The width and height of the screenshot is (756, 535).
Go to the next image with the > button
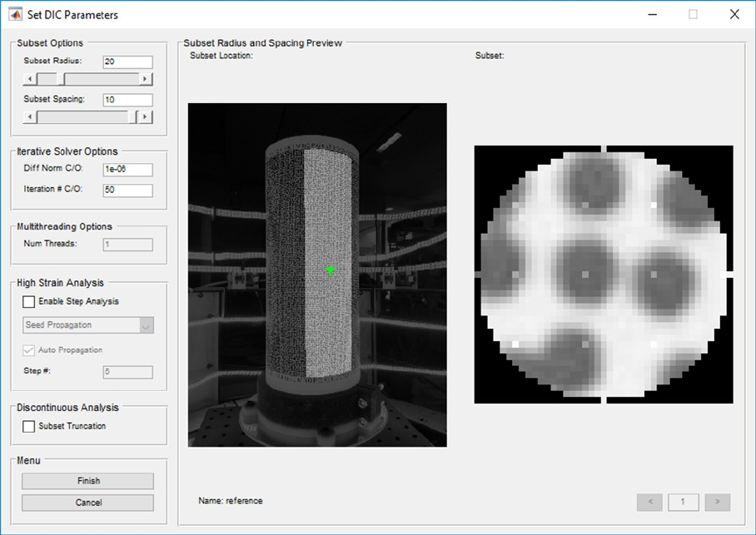tap(717, 502)
